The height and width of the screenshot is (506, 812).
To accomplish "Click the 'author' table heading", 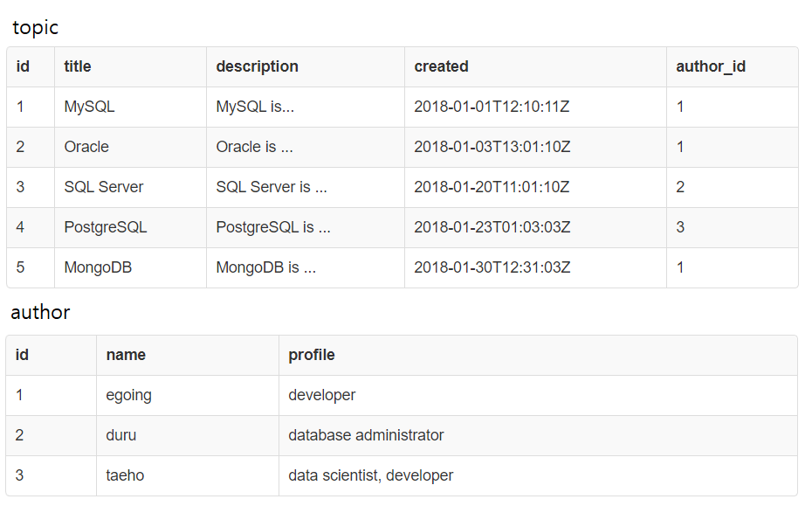I will (40, 312).
